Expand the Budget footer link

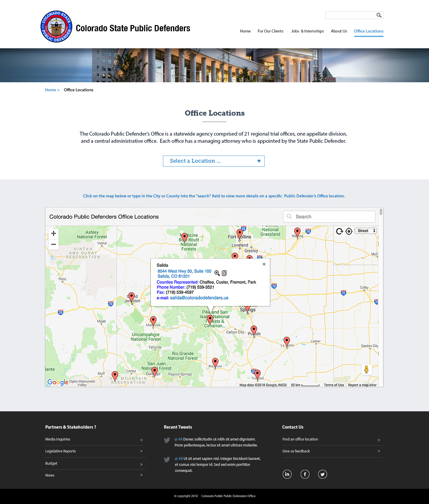pos(95,463)
